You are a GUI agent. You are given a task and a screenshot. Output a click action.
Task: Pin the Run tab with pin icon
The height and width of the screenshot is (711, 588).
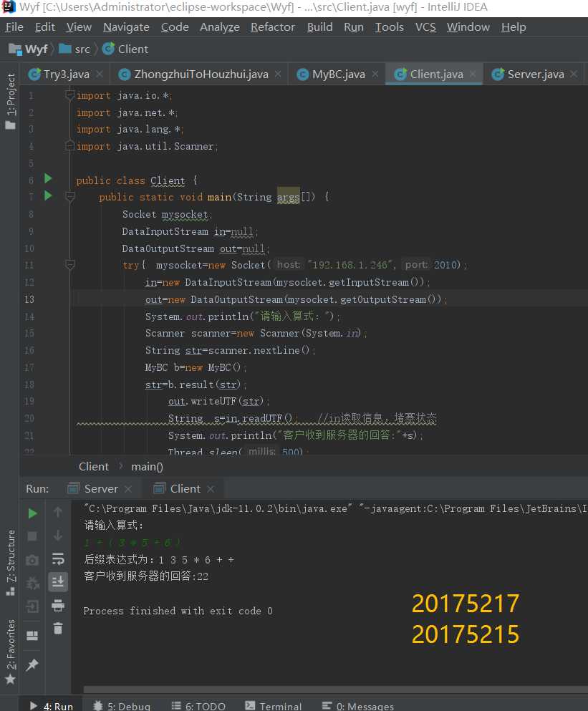pos(32,664)
